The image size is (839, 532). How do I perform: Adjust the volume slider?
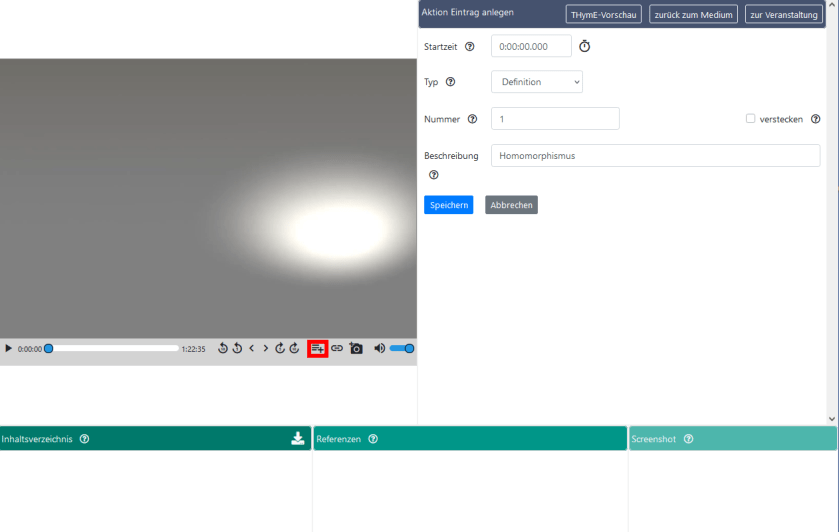pos(401,349)
